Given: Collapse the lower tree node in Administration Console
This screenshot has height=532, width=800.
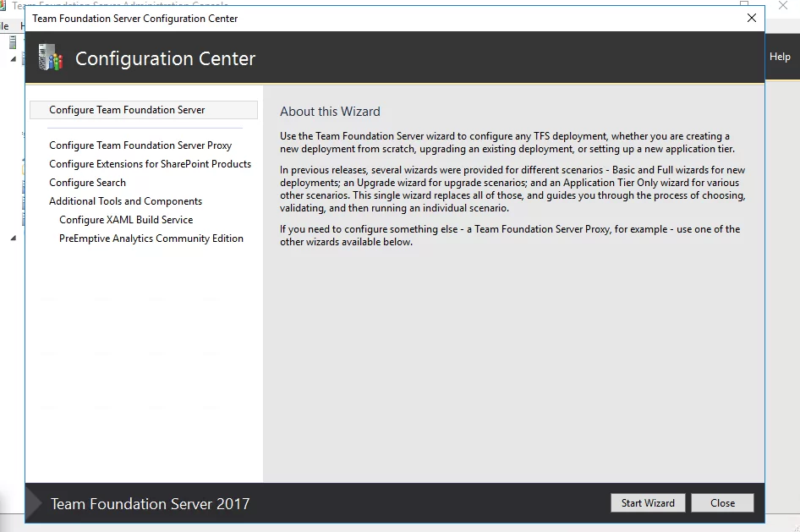Looking at the screenshot, I should (x=14, y=238).
